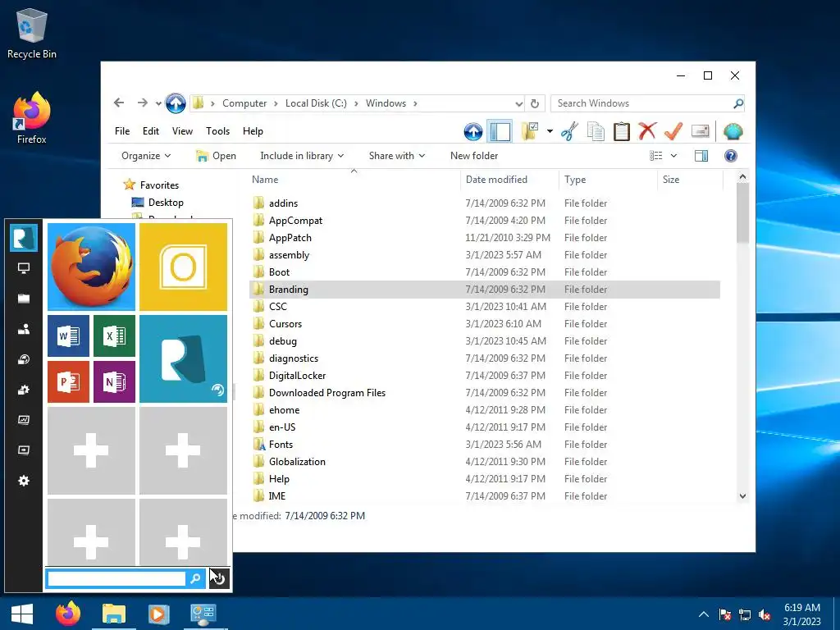This screenshot has width=840, height=630.
Task: Click the Computer breadcrumb in address bar
Action: click(x=244, y=103)
